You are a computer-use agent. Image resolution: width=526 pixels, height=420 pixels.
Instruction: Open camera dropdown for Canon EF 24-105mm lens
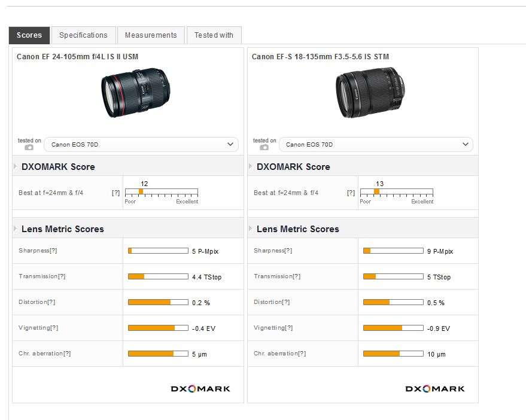pos(141,144)
